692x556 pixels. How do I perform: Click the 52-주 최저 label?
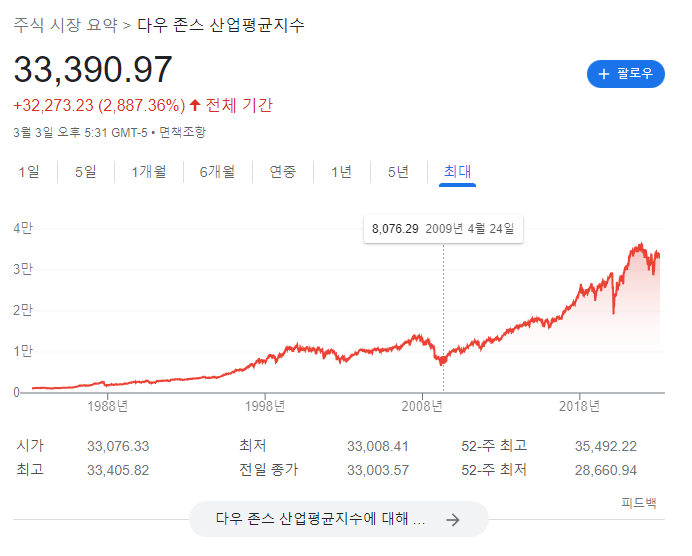[494, 469]
